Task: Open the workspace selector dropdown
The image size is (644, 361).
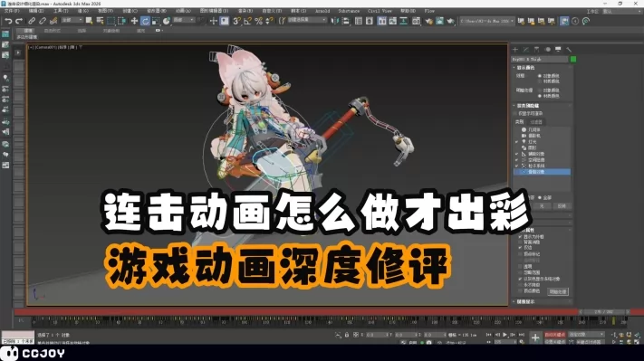Action: click(621, 12)
